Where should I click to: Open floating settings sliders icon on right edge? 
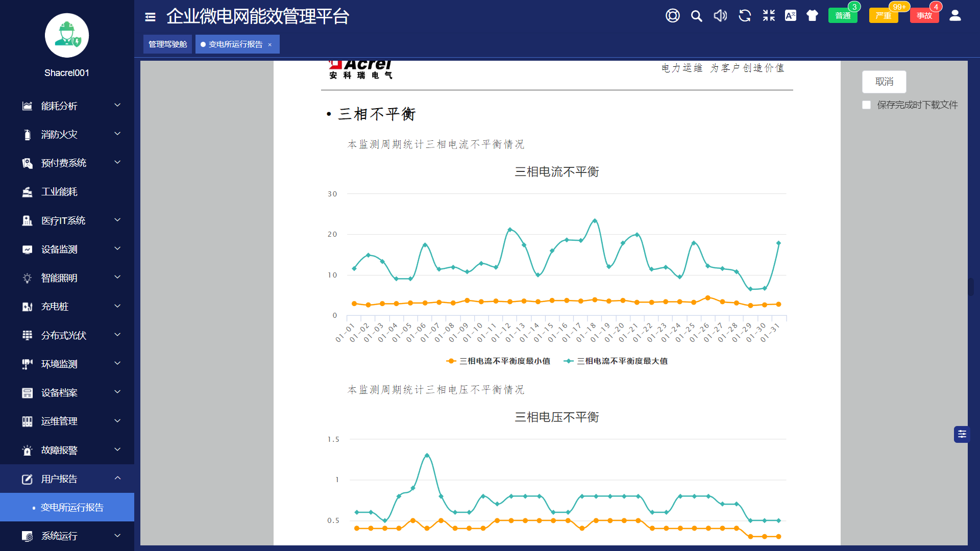pos(962,434)
